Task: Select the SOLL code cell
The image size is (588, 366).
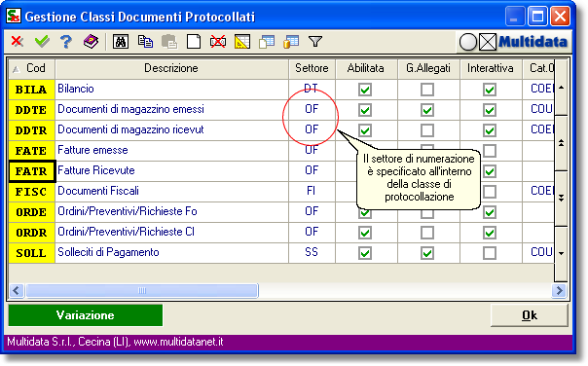Action: tap(31, 253)
